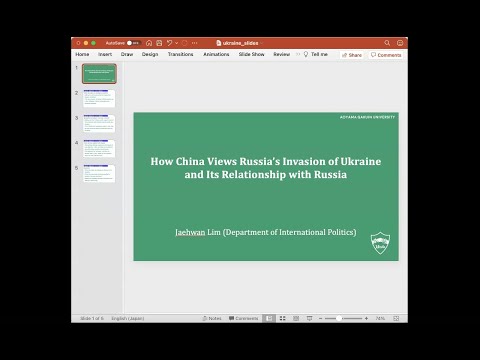Open the file name dropdown chevron

pyautogui.click(x=262, y=43)
